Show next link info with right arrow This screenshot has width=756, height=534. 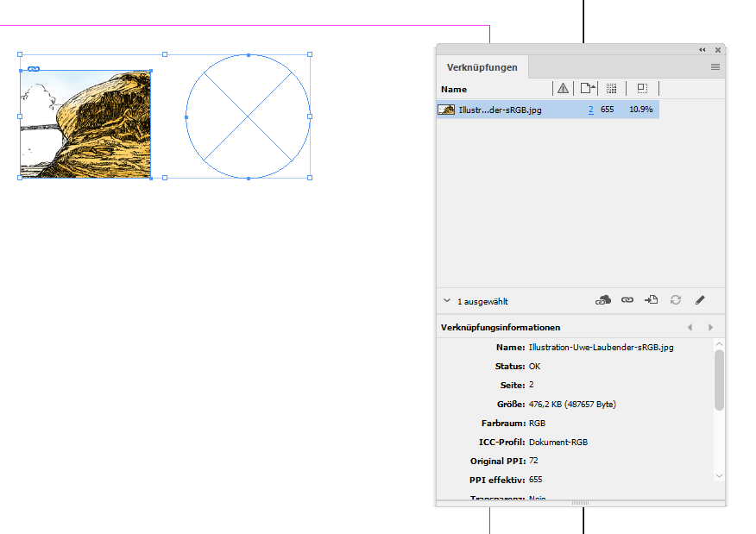point(710,327)
